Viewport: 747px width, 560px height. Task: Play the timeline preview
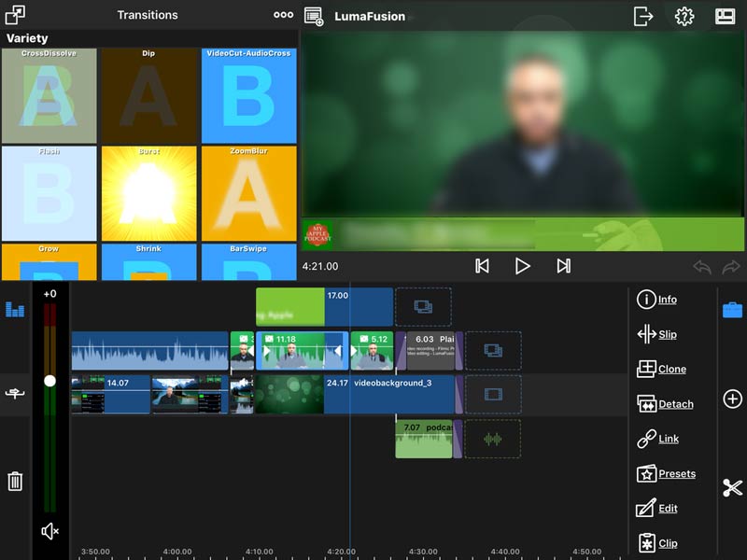pyautogui.click(x=523, y=266)
